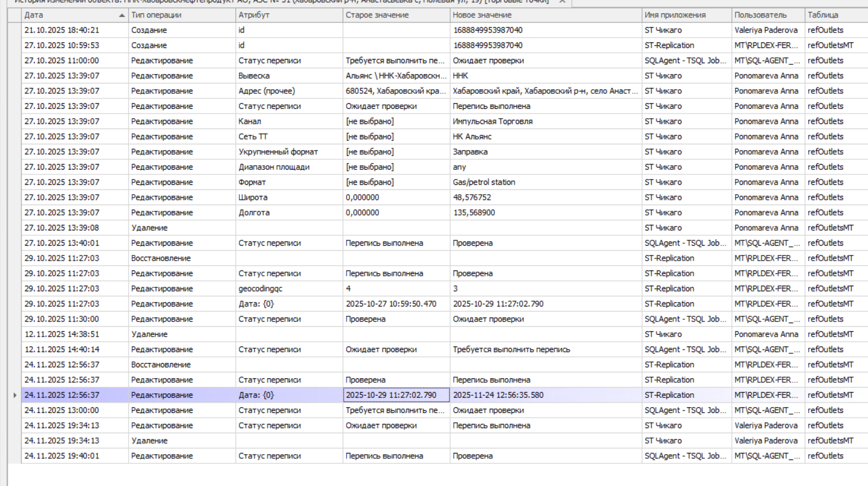868x486 pixels.
Task: Click the Имя приложения column header
Action: pyautogui.click(x=687, y=15)
